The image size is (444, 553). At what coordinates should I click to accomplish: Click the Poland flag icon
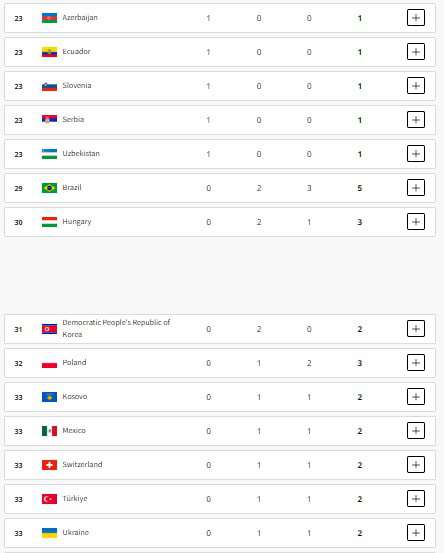(x=49, y=363)
